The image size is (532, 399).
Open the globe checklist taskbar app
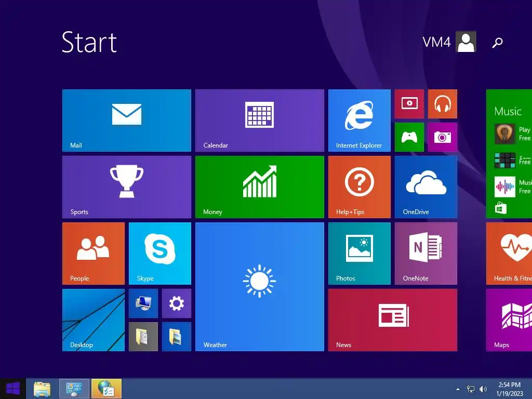click(107, 389)
